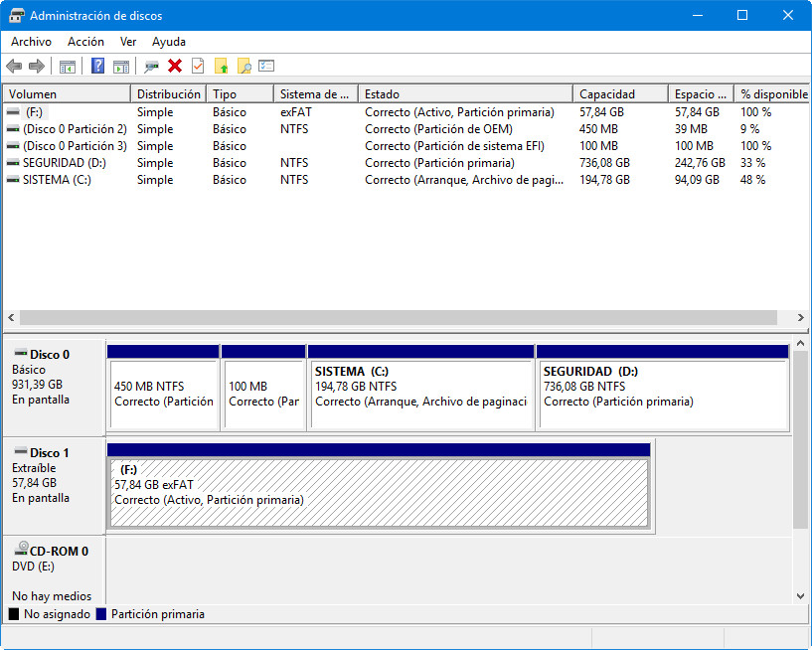
Task: Click the Forward arrow in toolbar
Action: pyautogui.click(x=37, y=67)
